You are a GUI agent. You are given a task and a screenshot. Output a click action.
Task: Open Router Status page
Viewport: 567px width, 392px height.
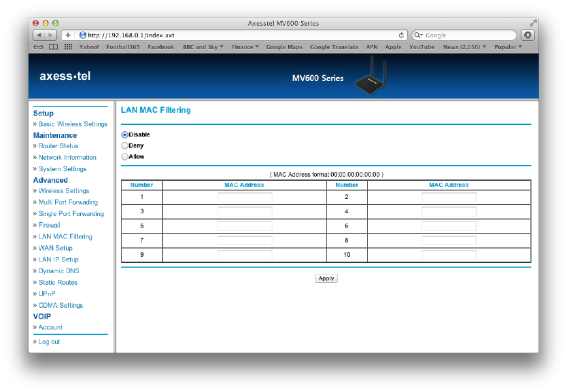(58, 146)
